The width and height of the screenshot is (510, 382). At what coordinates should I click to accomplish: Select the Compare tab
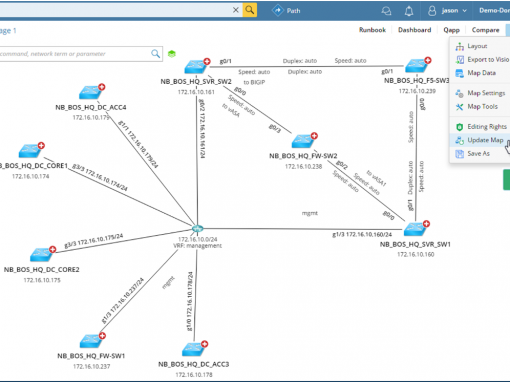[x=485, y=30]
